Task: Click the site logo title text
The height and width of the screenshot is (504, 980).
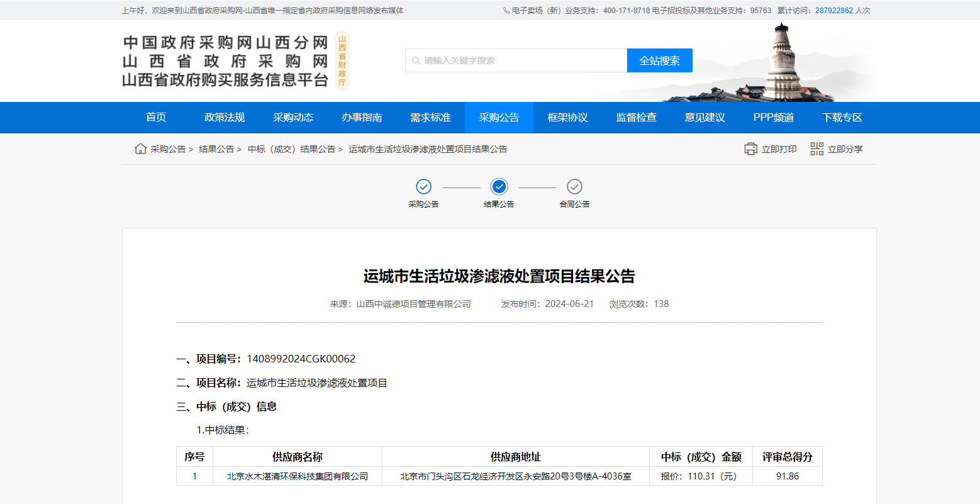Action: coord(225,61)
